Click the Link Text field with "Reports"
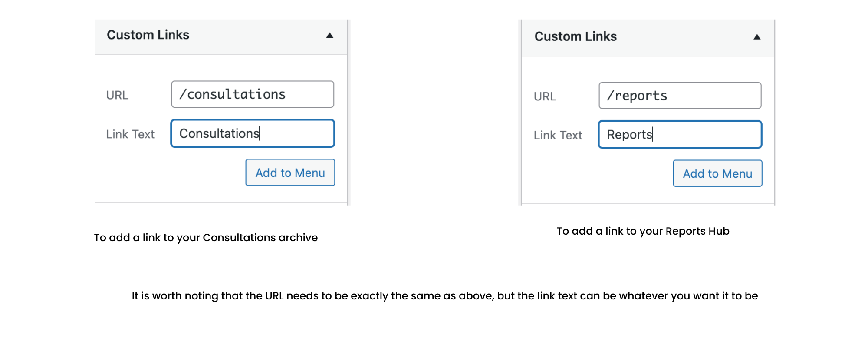 (680, 135)
